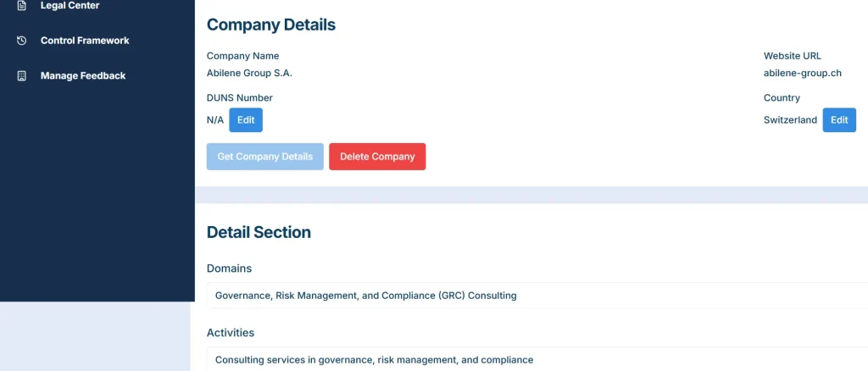
Task: Click the Detail Section heading
Action: click(259, 232)
